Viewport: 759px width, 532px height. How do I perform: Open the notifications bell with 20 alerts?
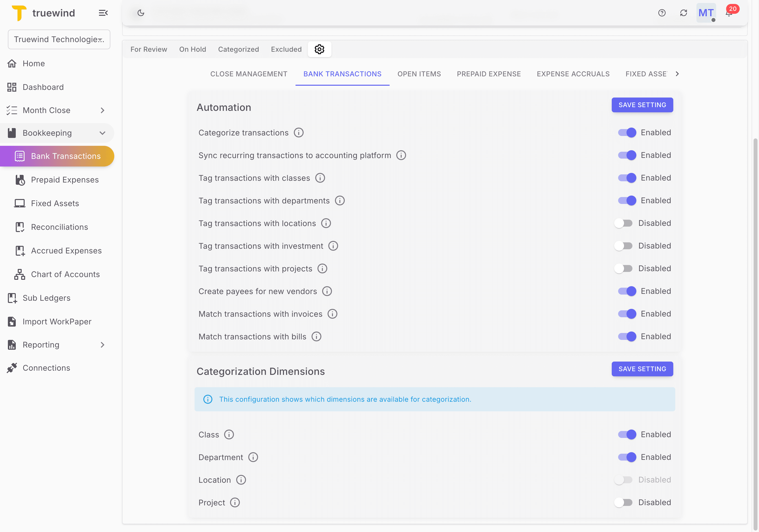pos(728,13)
